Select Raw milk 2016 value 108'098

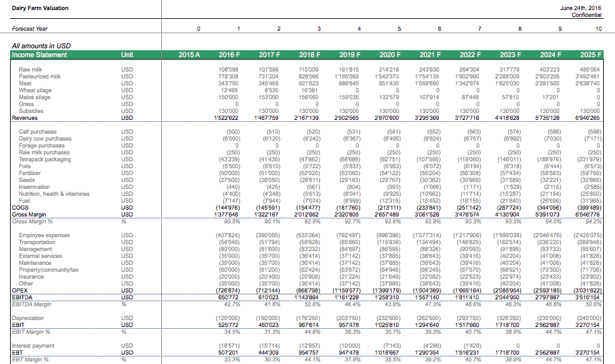pos(228,70)
